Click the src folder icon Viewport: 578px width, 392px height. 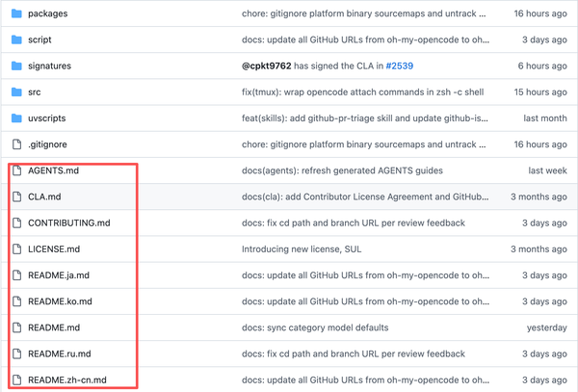tap(16, 92)
